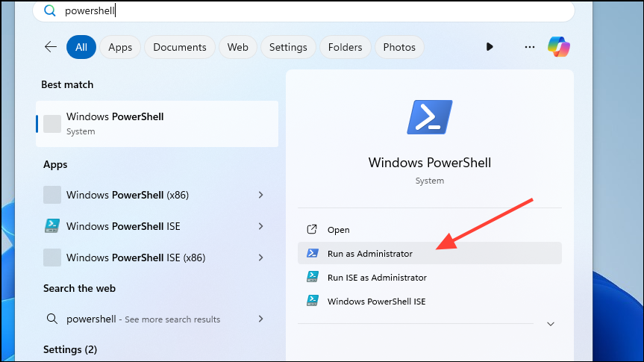Click the 'Windows PowerShell' title in details pane
This screenshot has height=362, width=644.
430,163
